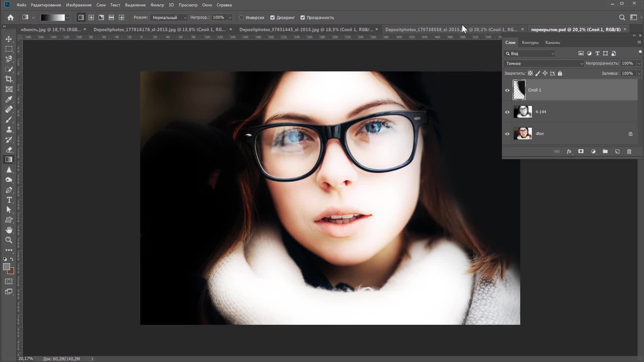
Task: Choose angle gradient style
Action: click(101, 17)
